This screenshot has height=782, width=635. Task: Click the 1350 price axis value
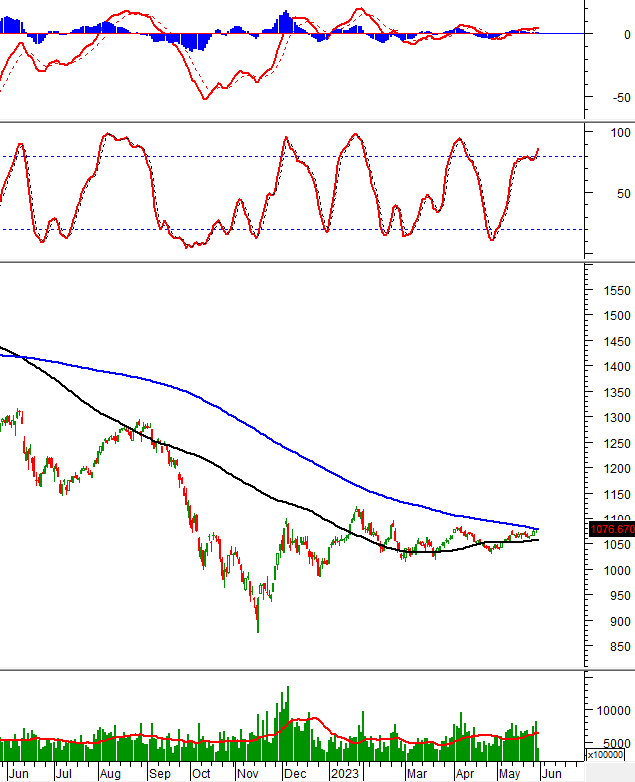(x=617, y=392)
